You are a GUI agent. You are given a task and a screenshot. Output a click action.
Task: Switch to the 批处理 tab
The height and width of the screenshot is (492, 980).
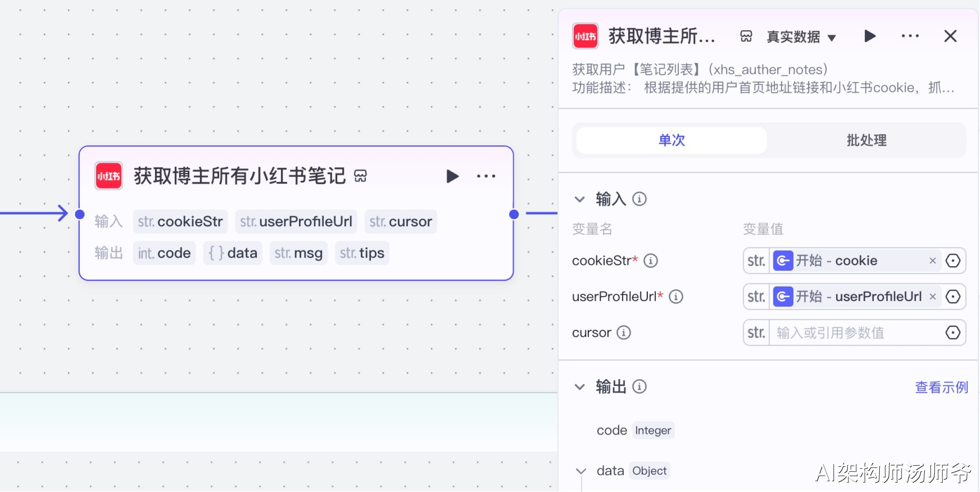coord(866,140)
